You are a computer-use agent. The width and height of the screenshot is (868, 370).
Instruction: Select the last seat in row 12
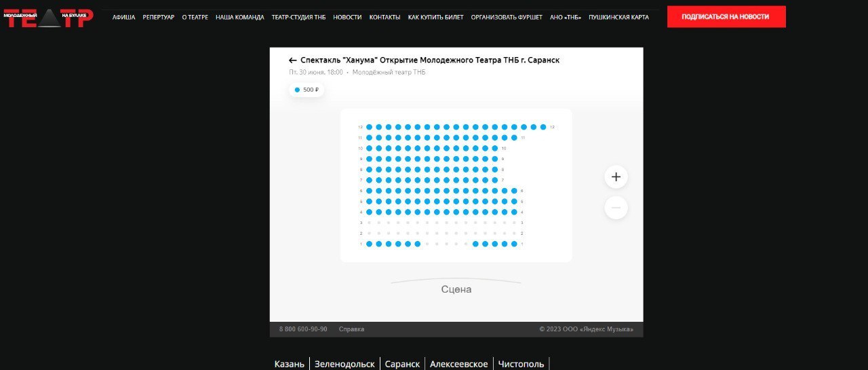point(543,127)
